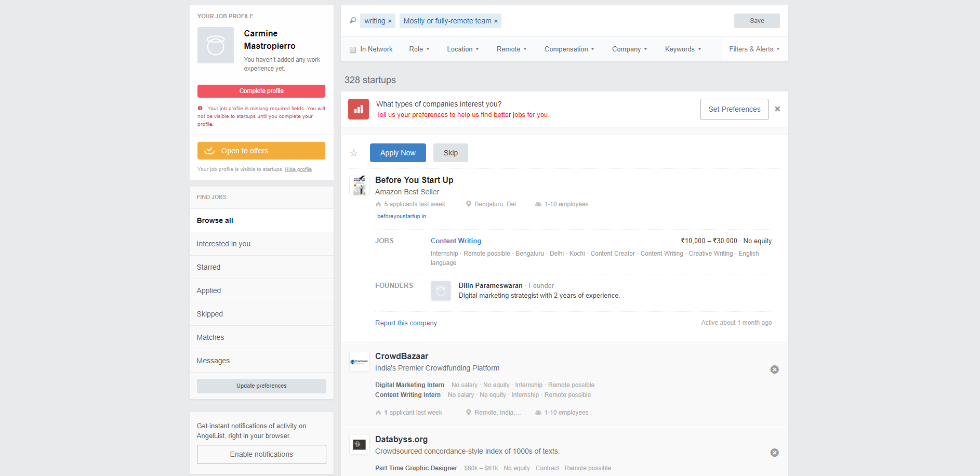The image size is (980, 476).
Task: Click the 'Bengaluru, Del...' location text
Action: (x=498, y=204)
